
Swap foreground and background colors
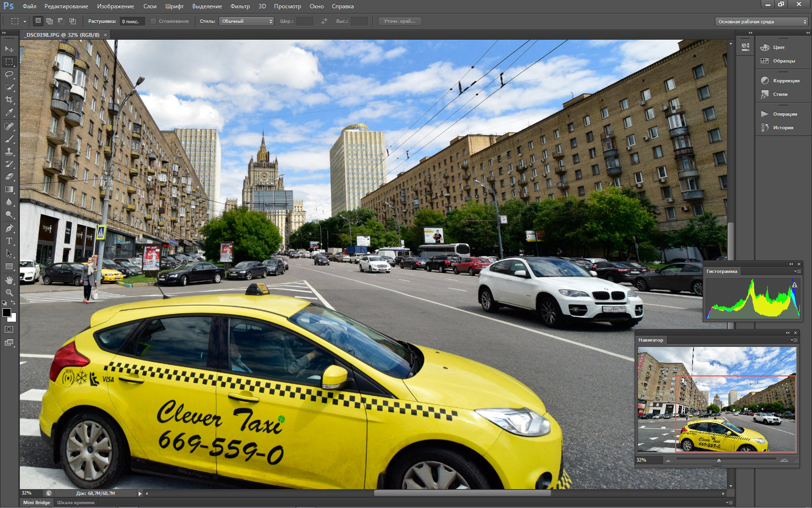pyautogui.click(x=14, y=303)
